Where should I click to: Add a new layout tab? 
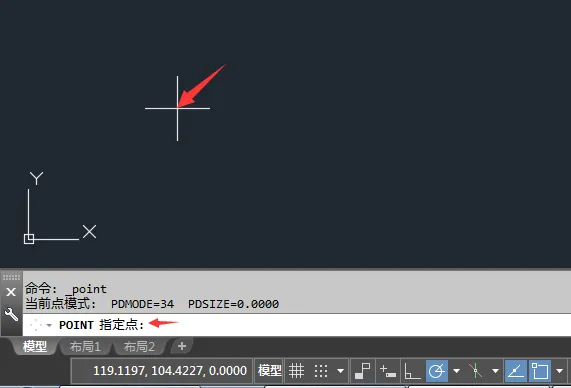point(182,346)
